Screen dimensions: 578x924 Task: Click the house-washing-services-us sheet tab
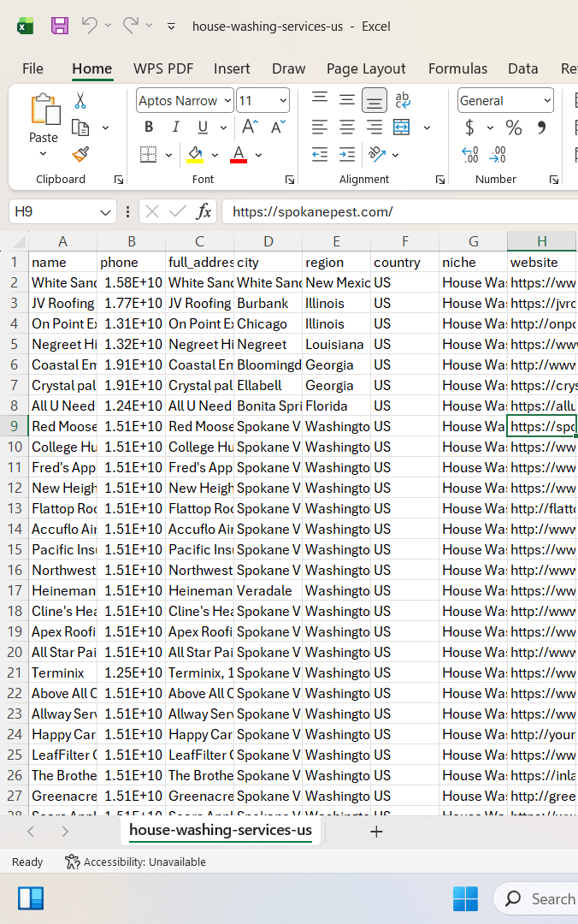[221, 830]
